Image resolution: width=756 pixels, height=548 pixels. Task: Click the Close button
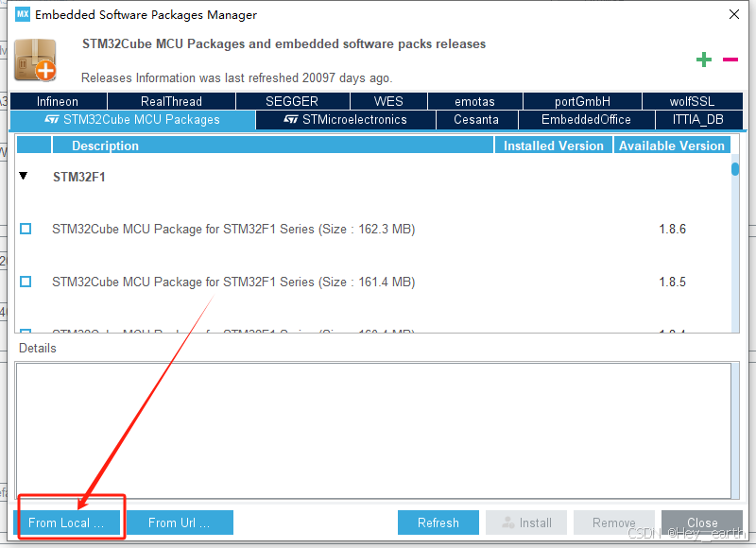(x=702, y=522)
